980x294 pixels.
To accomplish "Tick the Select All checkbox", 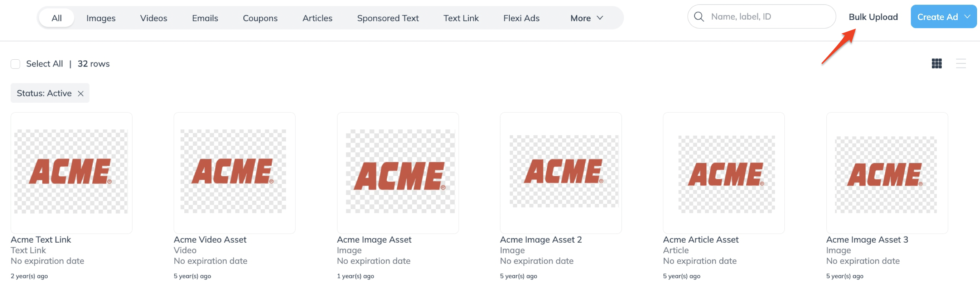I will pos(15,64).
